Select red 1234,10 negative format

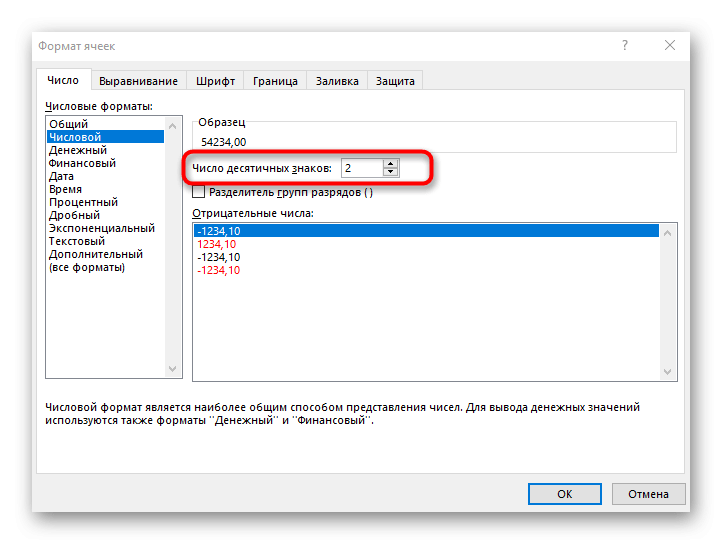[426, 244]
